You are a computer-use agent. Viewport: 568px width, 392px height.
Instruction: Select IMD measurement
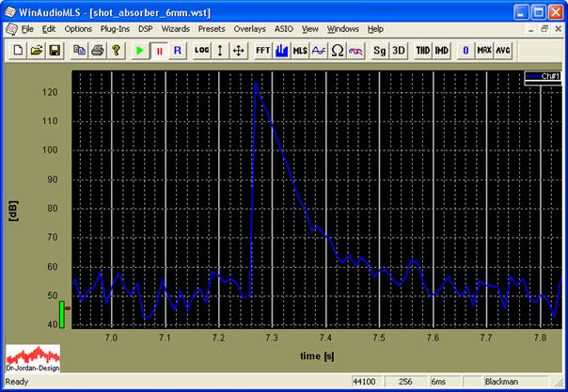441,51
